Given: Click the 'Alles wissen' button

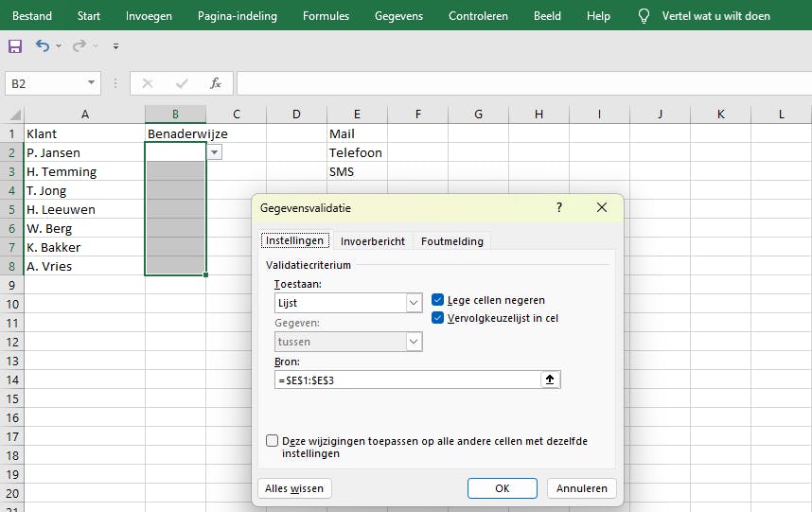Looking at the screenshot, I should (294, 488).
